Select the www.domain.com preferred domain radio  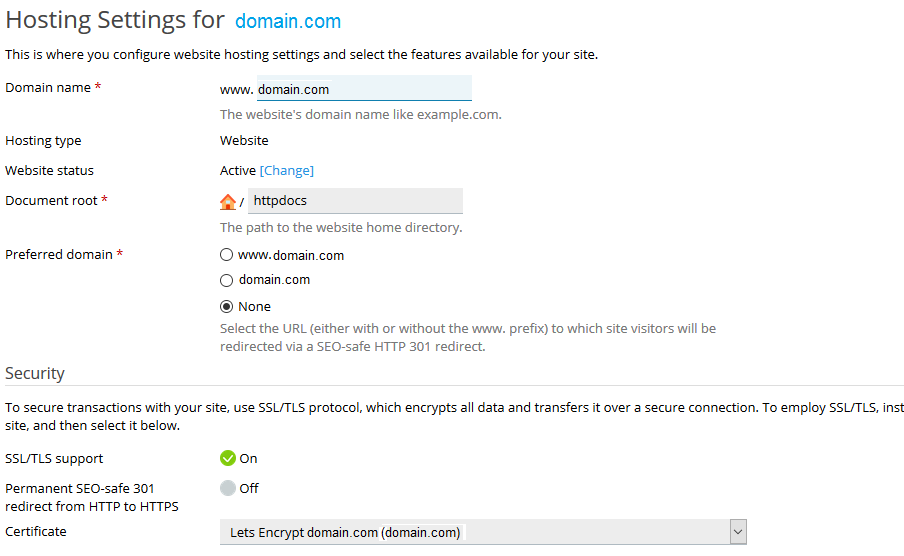click(x=227, y=255)
